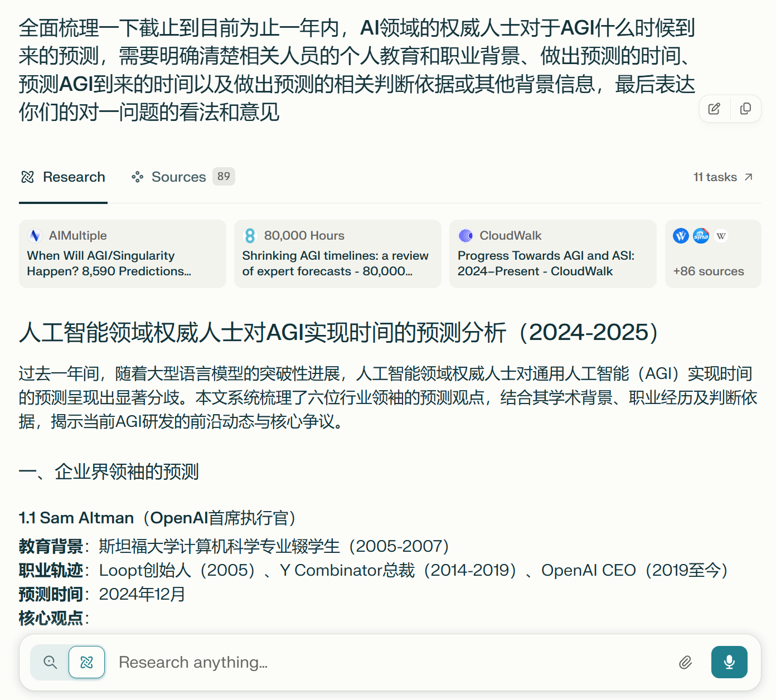Click the CloudWalk logo icon
This screenshot has width=776, height=700.
click(x=465, y=236)
